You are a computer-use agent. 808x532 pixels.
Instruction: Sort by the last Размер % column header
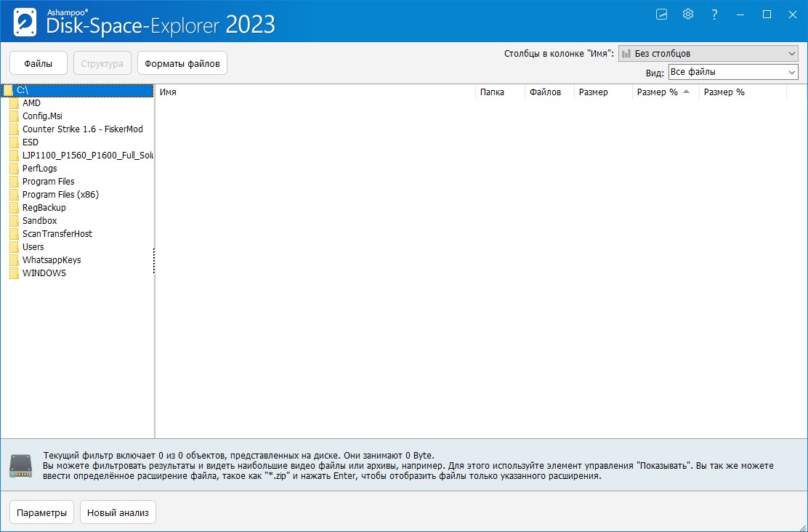[743, 92]
